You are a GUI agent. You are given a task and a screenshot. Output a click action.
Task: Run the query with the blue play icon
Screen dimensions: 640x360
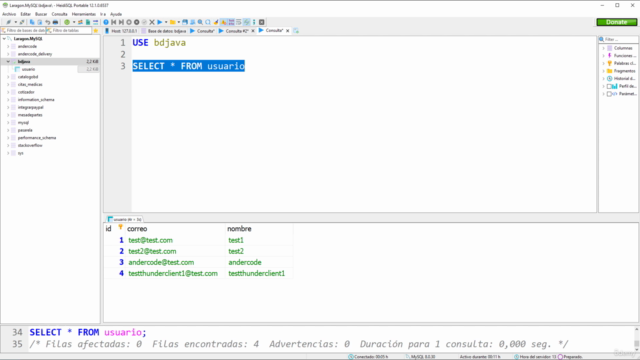point(160,22)
